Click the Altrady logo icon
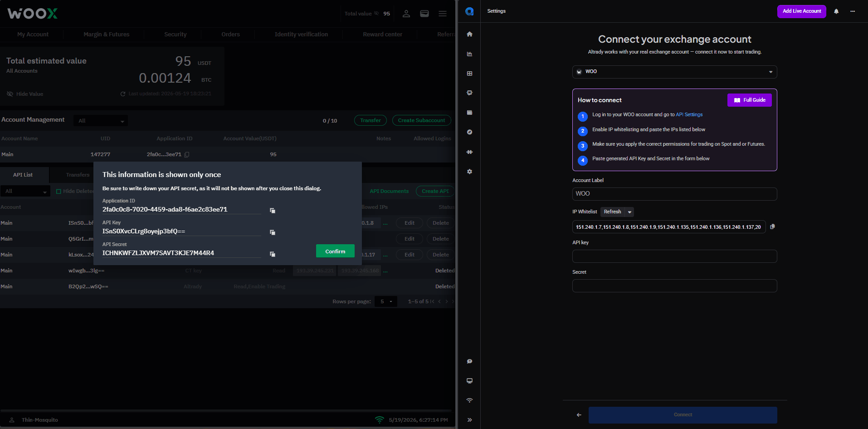The width and height of the screenshot is (868, 429). pos(469,11)
